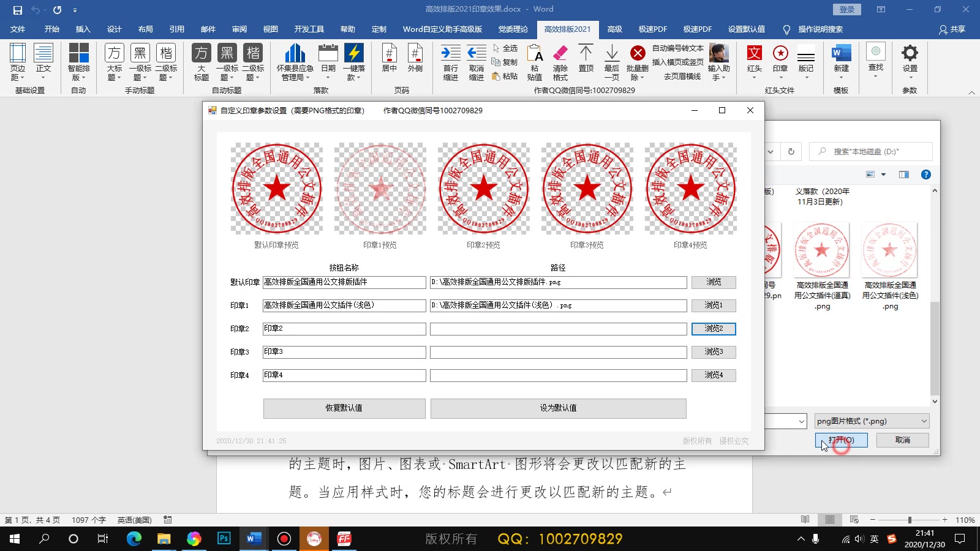This screenshot has width=980, height=551.
Task: Open 设置 gear settings in ribbon
Action: tap(910, 62)
